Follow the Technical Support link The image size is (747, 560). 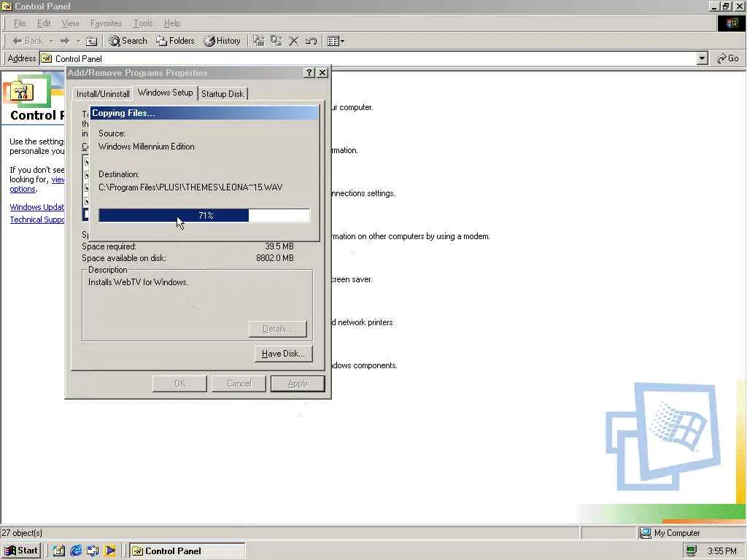36,219
